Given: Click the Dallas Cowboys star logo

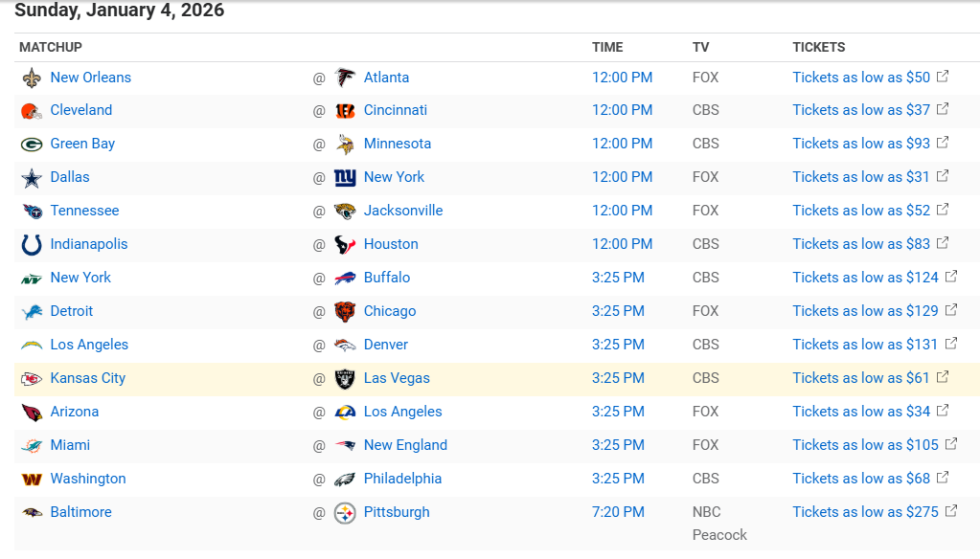Looking at the screenshot, I should 32,178.
